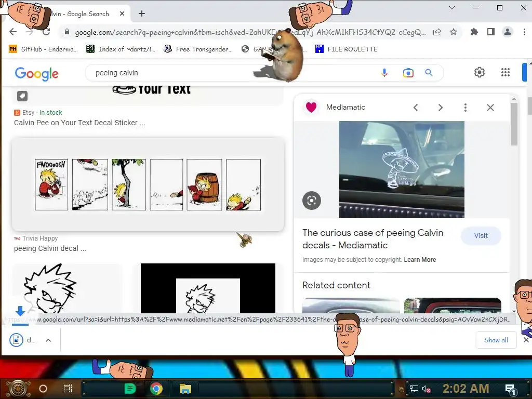This screenshot has height=399, width=532.
Task: Switch to Chrome on the taskbar
Action: pos(156,389)
